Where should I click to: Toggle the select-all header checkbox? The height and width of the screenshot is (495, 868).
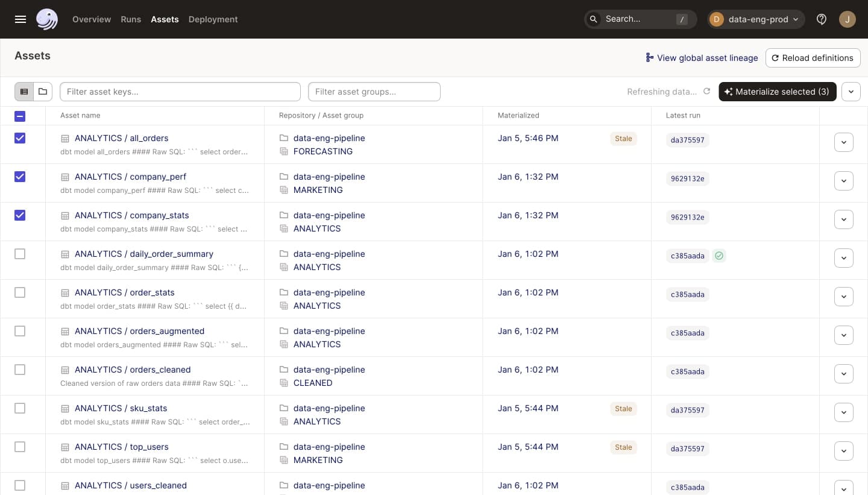(20, 116)
